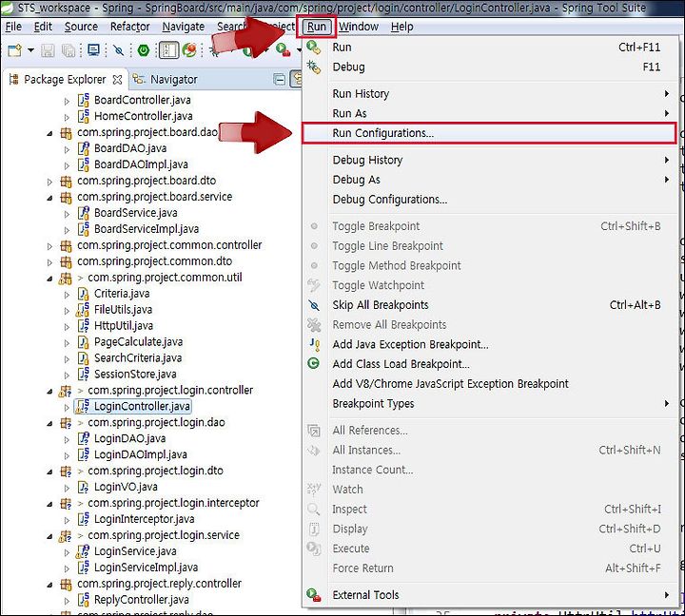The image size is (685, 616).
Task: Select Run Configurations... in the menu
Action: 489,133
